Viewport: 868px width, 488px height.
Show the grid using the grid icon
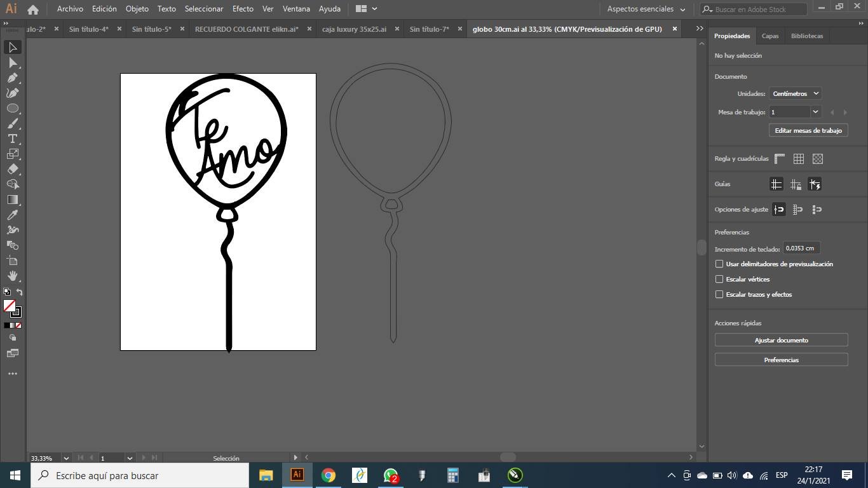799,159
